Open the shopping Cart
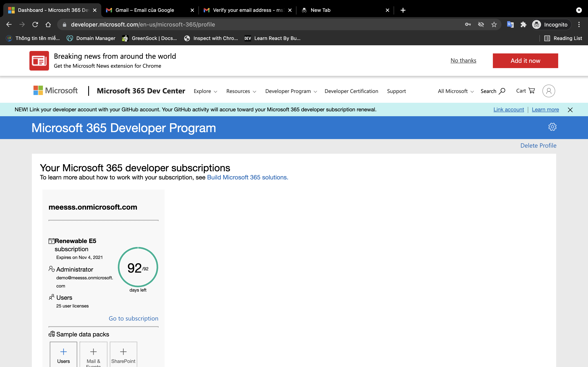Screen dimensions: 588x367 tap(525, 91)
